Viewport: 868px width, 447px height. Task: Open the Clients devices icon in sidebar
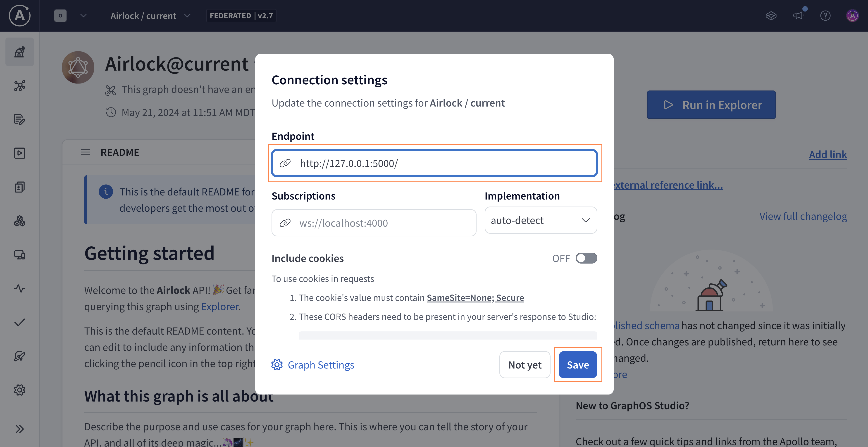pos(19,255)
